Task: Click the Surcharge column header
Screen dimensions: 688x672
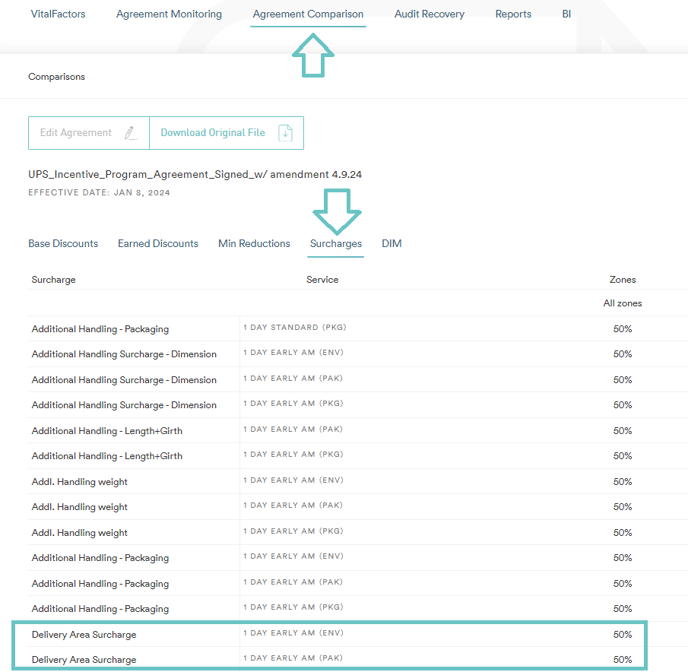Action: click(54, 280)
